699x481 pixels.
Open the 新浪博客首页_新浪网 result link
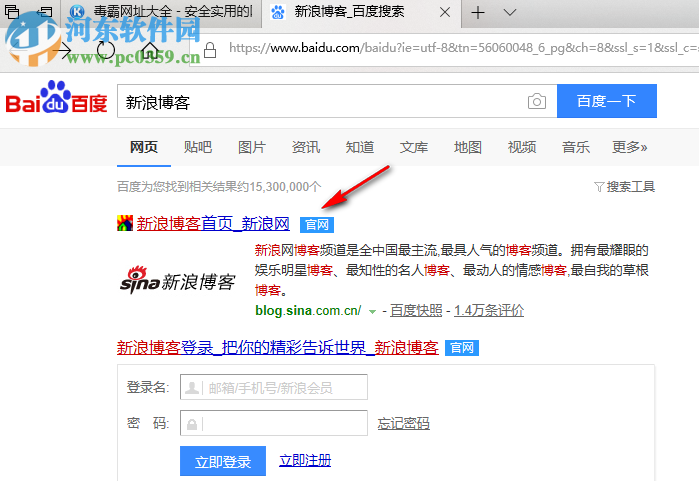213,224
